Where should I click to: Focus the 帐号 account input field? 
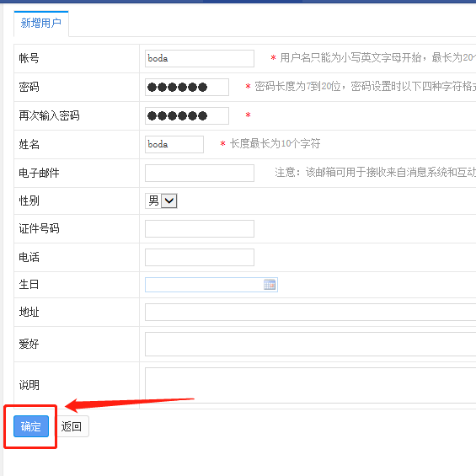[200, 58]
